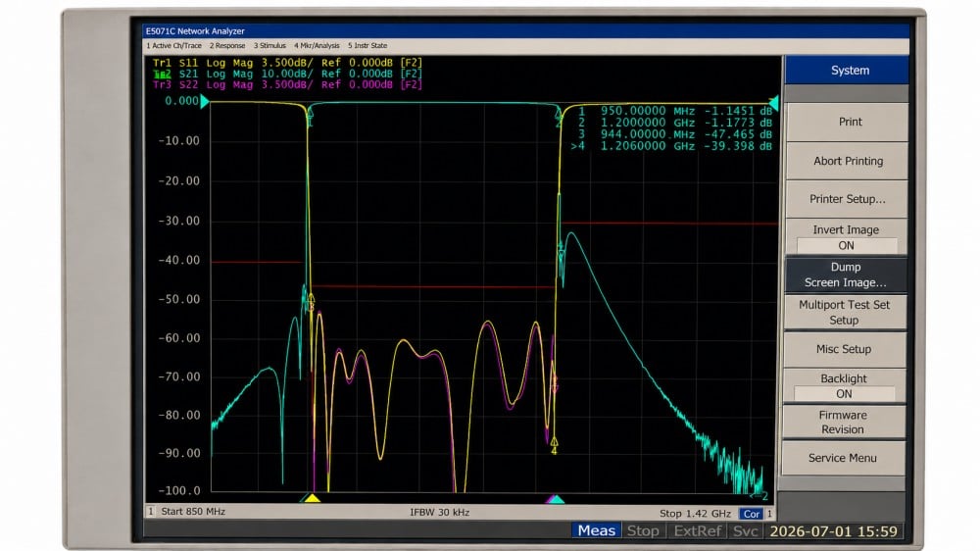Click the Stop 1.42 GHz field
The width and height of the screenshot is (980, 551).
[695, 514]
